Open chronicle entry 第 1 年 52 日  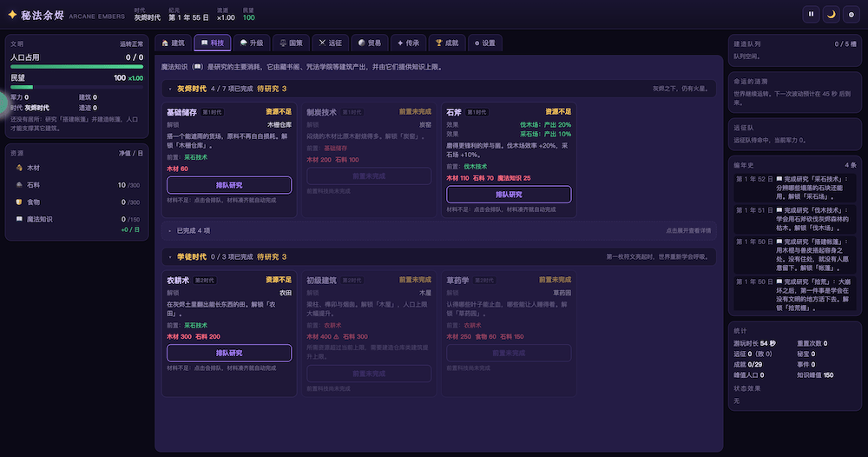[x=794, y=188]
